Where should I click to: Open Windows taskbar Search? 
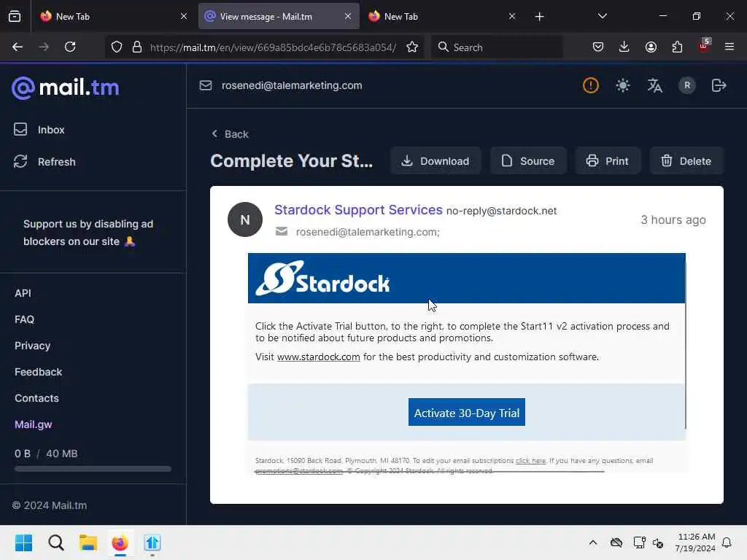[x=55, y=542]
